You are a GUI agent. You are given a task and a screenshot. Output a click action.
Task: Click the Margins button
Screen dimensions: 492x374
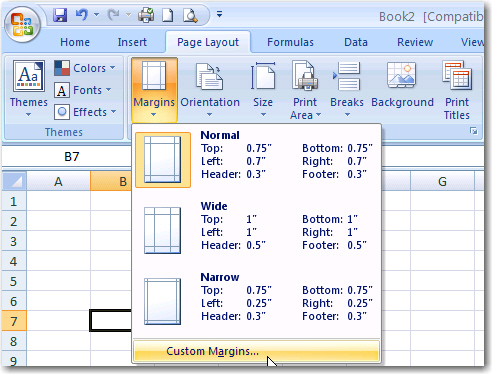pyautogui.click(x=154, y=89)
